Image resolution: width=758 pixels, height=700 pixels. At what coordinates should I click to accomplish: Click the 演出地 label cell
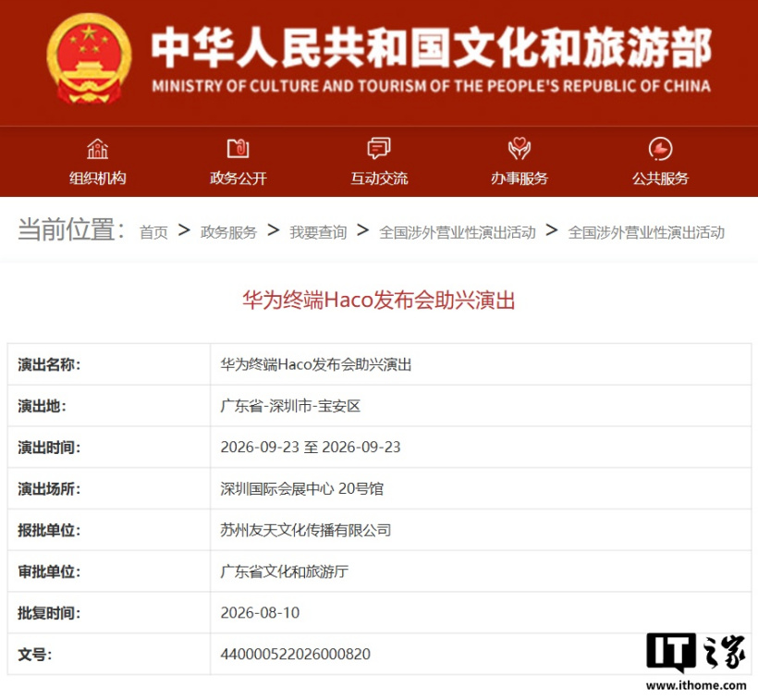click(109, 406)
